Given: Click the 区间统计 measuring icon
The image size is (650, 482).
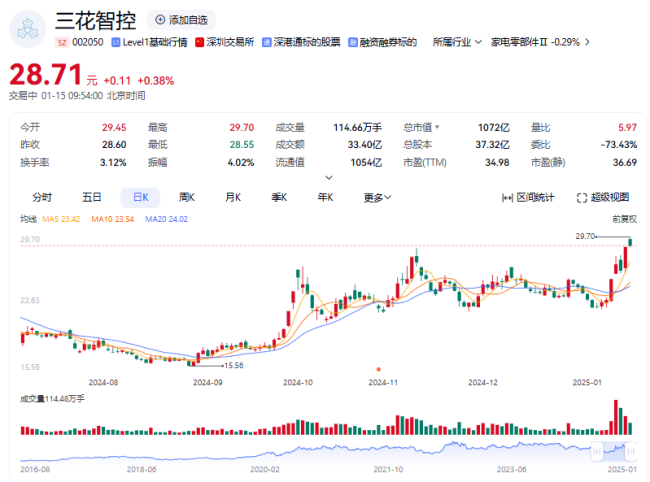Looking at the screenshot, I should [507, 198].
